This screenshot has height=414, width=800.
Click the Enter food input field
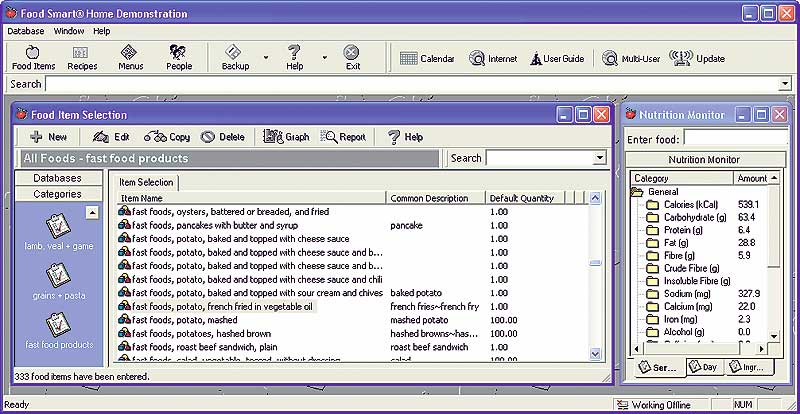tap(735, 138)
